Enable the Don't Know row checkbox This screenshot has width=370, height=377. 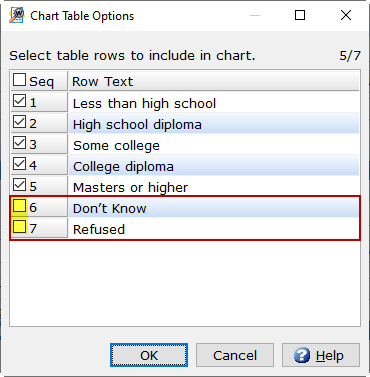[19, 206]
